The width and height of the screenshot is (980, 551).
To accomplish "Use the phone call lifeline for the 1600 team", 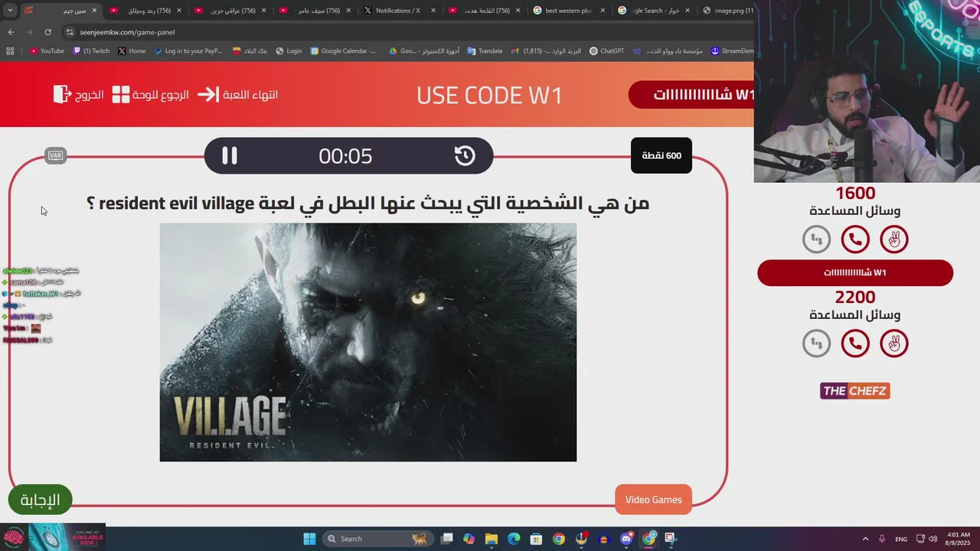I will click(855, 240).
